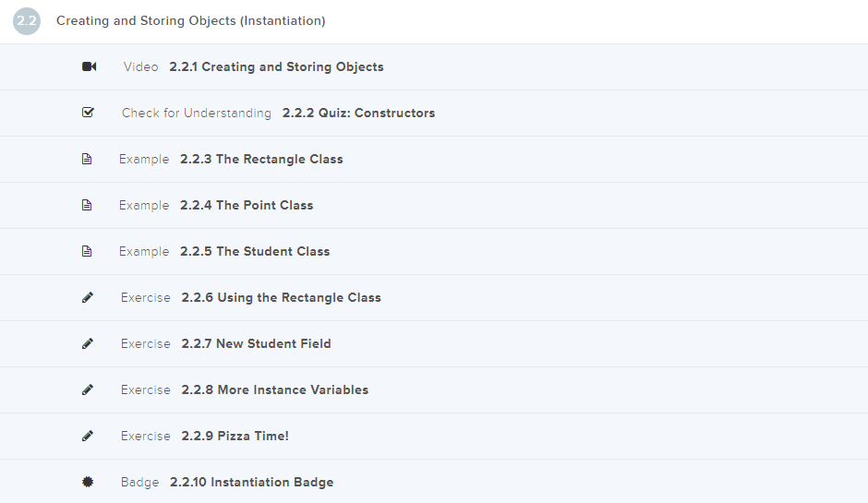Click the document icon for The Student Class
868x503 pixels.
click(x=88, y=251)
